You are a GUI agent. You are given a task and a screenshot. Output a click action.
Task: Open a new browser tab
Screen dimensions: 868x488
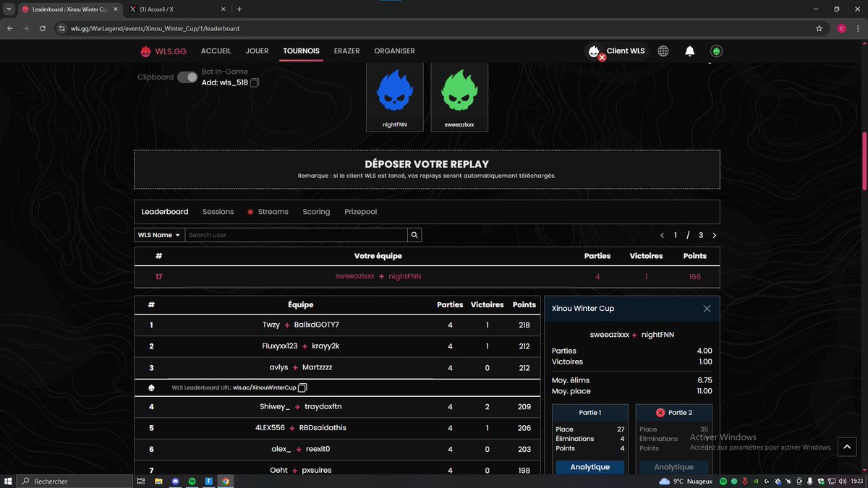click(239, 9)
